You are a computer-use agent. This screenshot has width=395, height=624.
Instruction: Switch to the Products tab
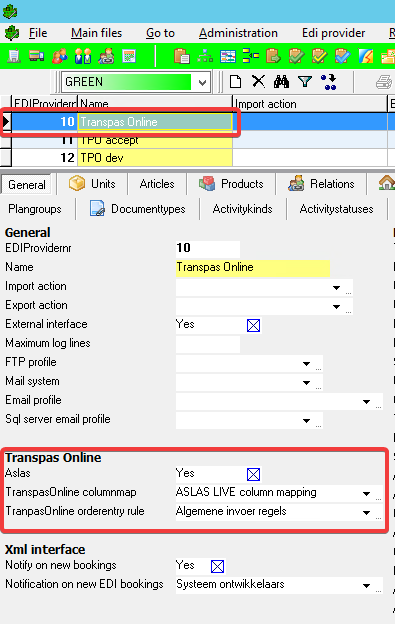[231, 184]
